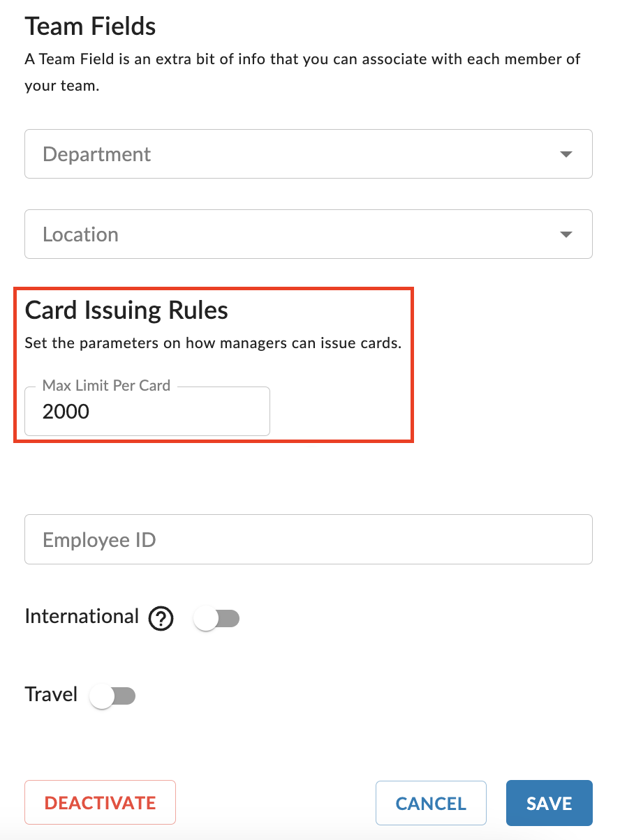Click the Team Field description text

click(x=302, y=73)
